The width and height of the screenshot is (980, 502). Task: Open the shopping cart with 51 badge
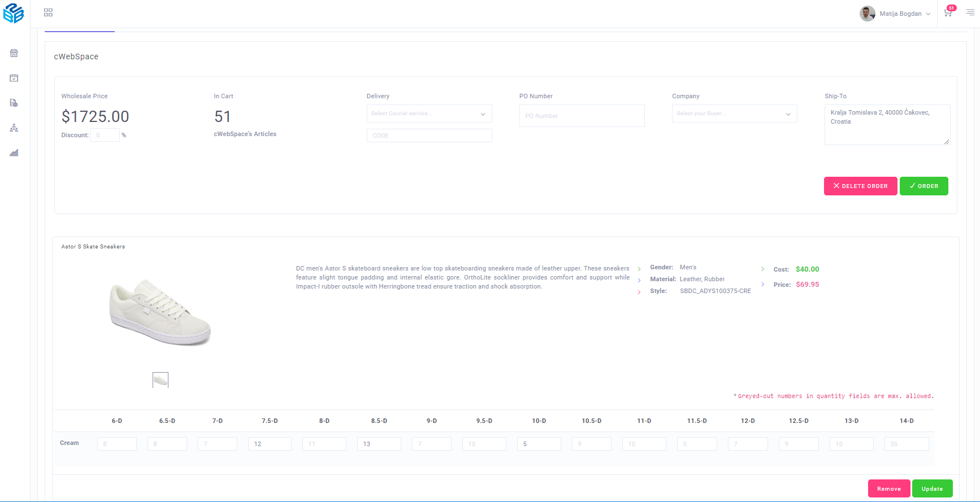coord(948,12)
